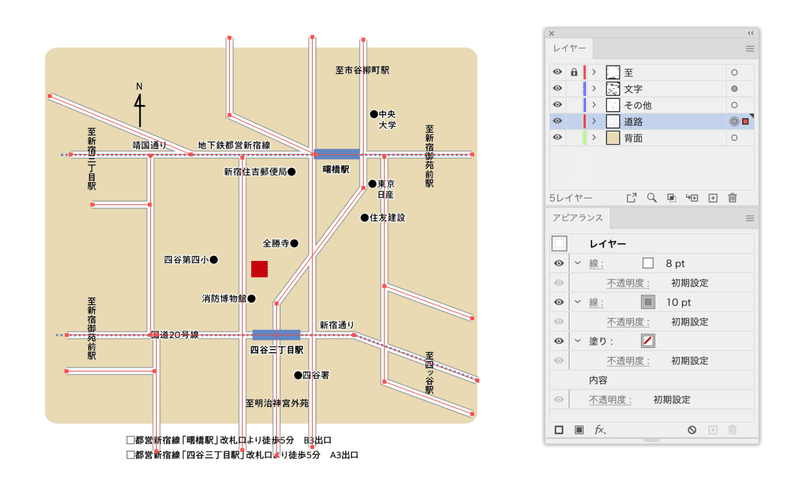Hide the その他 layer
Image resolution: width=800 pixels, height=491 pixels.
point(557,105)
